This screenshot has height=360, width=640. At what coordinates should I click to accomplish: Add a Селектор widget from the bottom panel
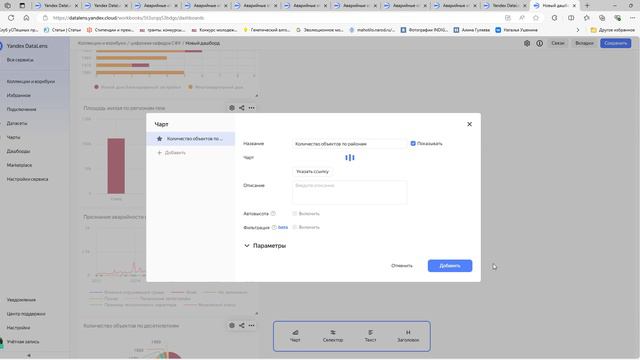point(333,336)
